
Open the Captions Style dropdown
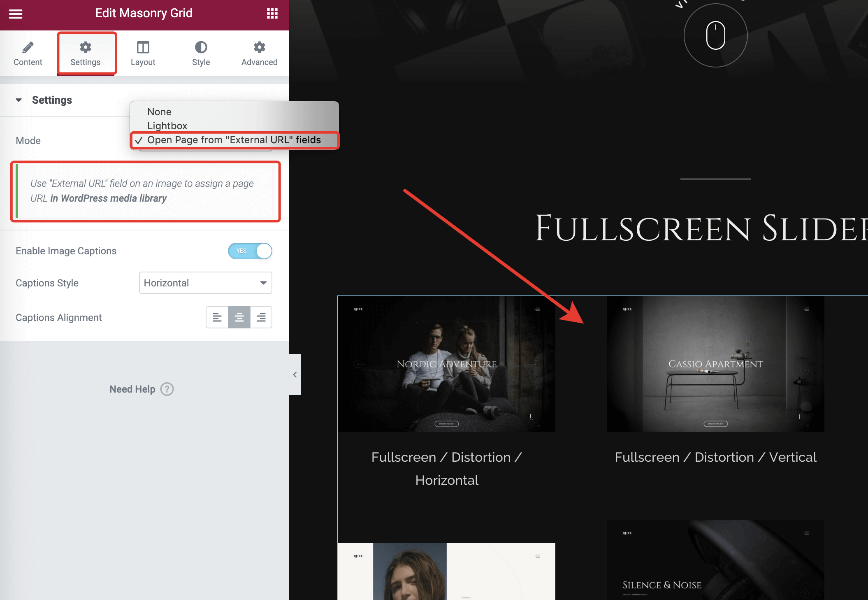pyautogui.click(x=205, y=283)
